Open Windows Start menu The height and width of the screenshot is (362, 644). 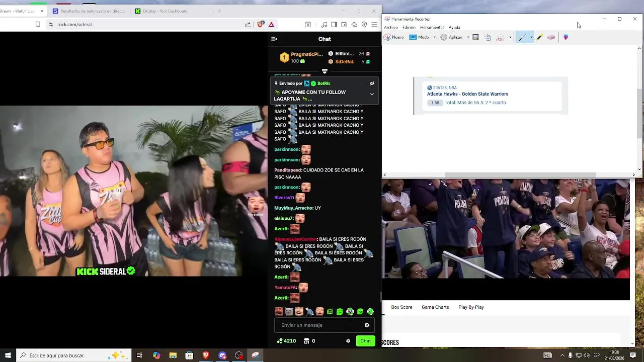[8, 355]
